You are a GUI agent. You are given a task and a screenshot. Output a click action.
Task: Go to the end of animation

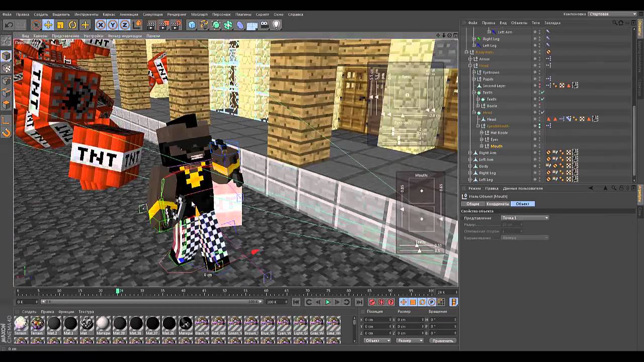point(359,302)
